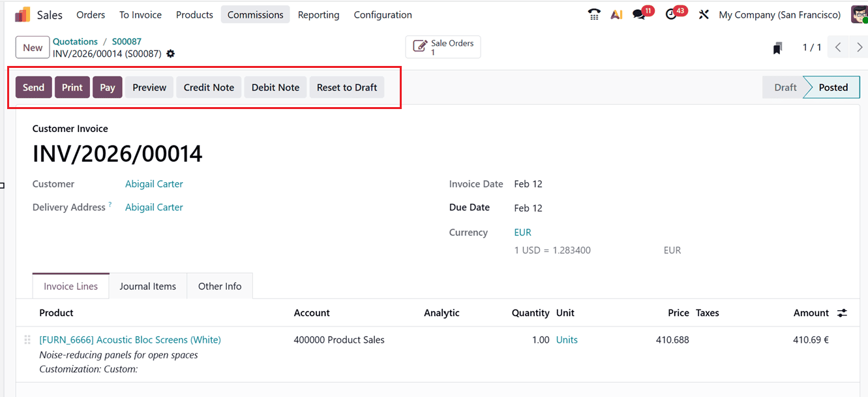Open the user avatar menu
Screen dimensions: 868x397
(x=859, y=14)
